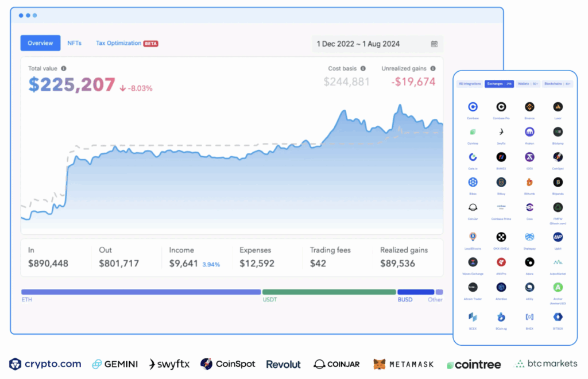Select the Trading fees $42 value

(318, 264)
